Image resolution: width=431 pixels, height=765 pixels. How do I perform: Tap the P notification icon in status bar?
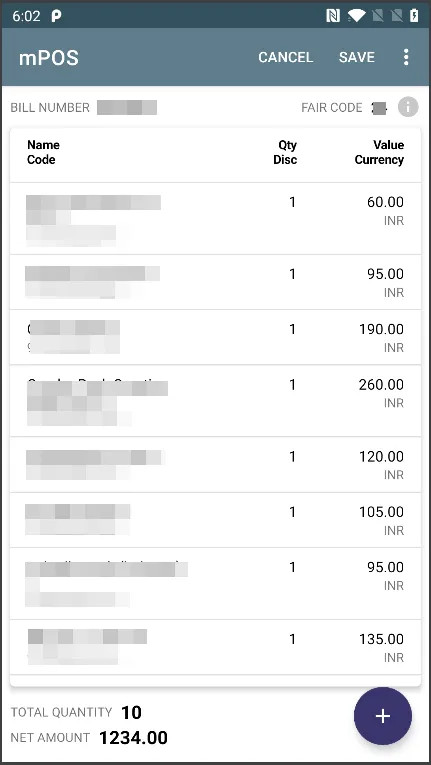tap(57, 17)
